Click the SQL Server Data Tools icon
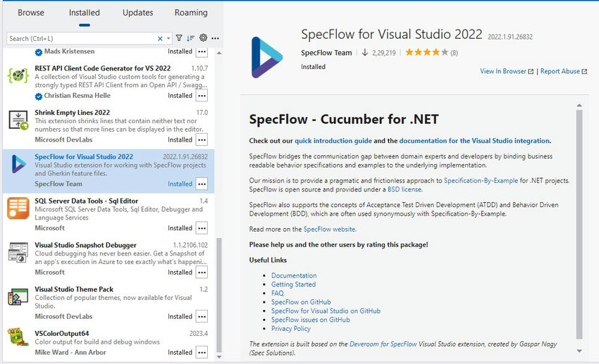599x364 pixels. click(18, 208)
